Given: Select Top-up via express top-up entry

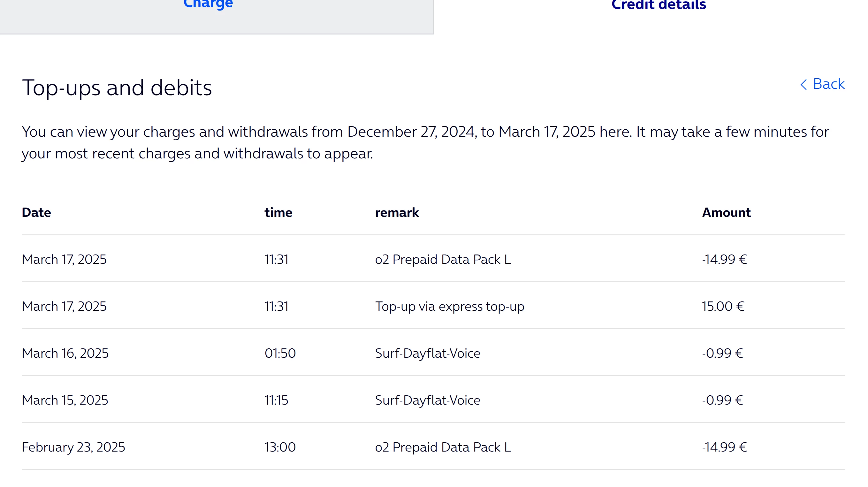Looking at the screenshot, I should tap(450, 306).
